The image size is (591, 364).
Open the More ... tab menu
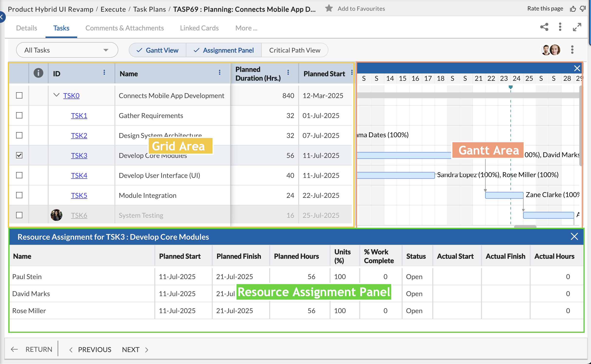tap(246, 28)
